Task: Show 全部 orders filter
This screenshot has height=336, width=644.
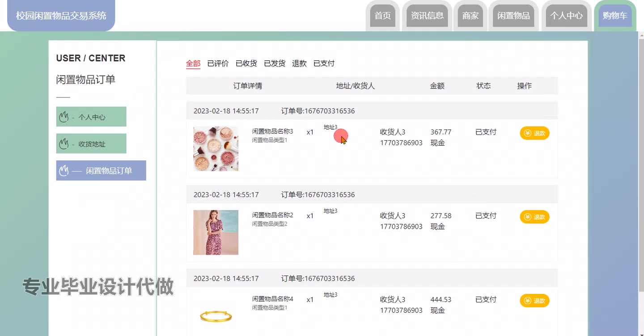Action: 193,63
